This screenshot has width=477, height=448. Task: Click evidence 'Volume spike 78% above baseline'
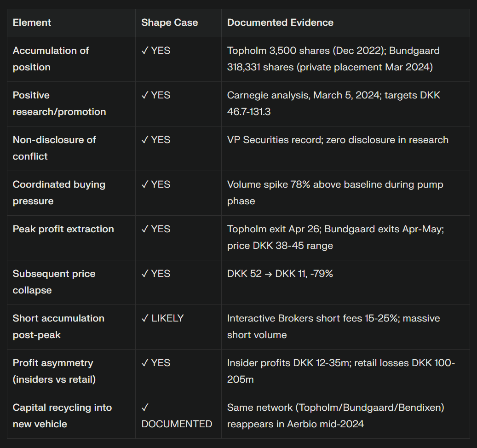point(305,184)
